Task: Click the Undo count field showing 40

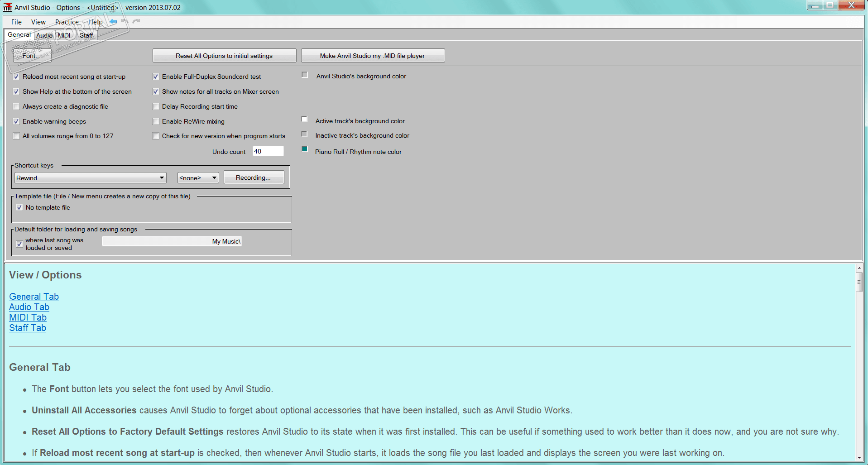Action: coord(268,151)
